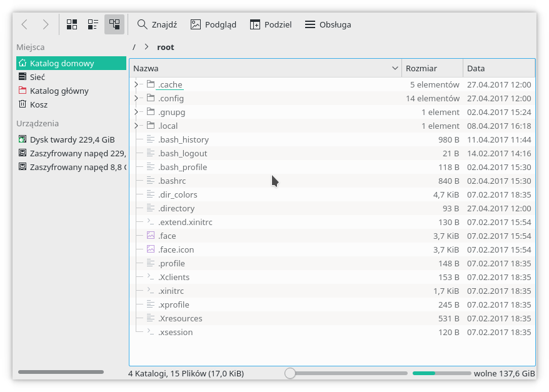Click the 14 elementów size cell

coord(433,98)
